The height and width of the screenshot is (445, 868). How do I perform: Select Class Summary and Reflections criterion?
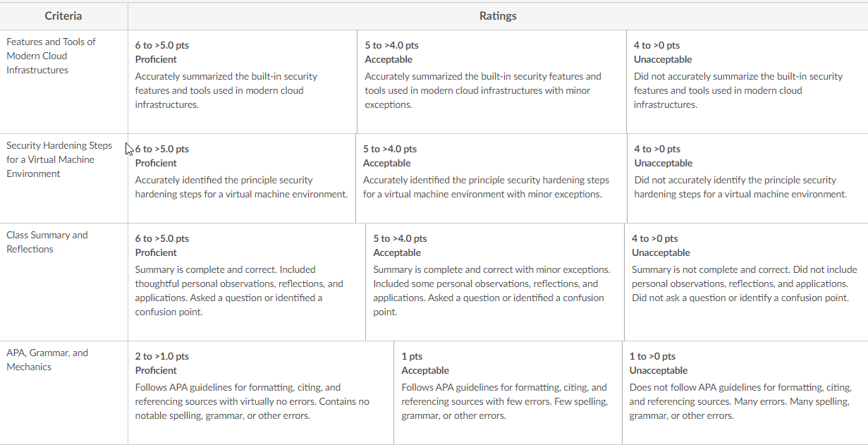coord(63,282)
